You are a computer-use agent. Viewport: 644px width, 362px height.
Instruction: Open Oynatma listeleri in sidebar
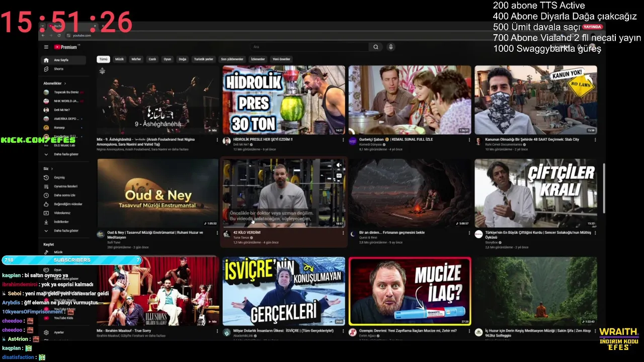(x=63, y=187)
